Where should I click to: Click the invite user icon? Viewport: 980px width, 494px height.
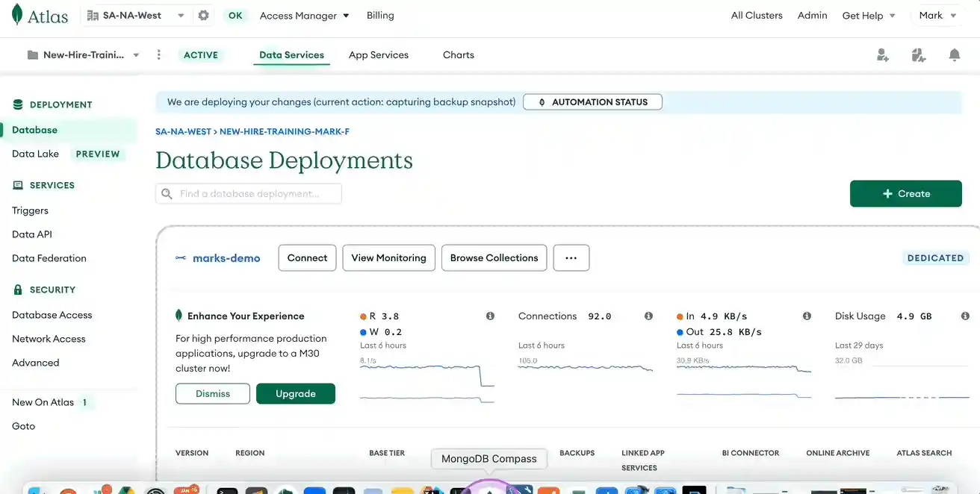click(882, 55)
